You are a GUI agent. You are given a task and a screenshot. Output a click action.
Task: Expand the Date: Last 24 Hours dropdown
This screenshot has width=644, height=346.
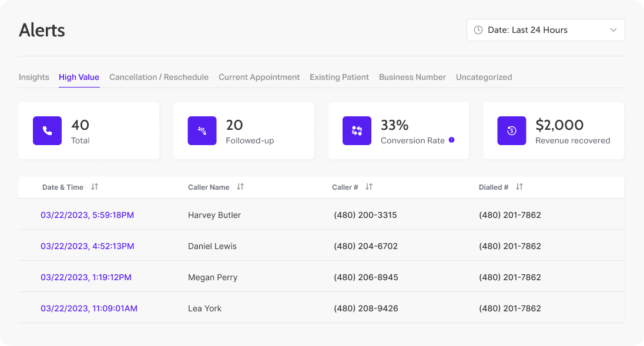point(545,29)
